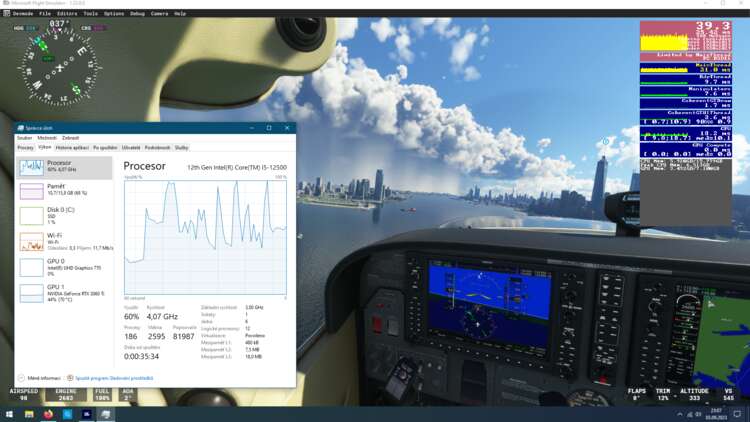Screen dimensions: 750x422
Task: Click the Procesor usage graph
Action: [x=206, y=237]
